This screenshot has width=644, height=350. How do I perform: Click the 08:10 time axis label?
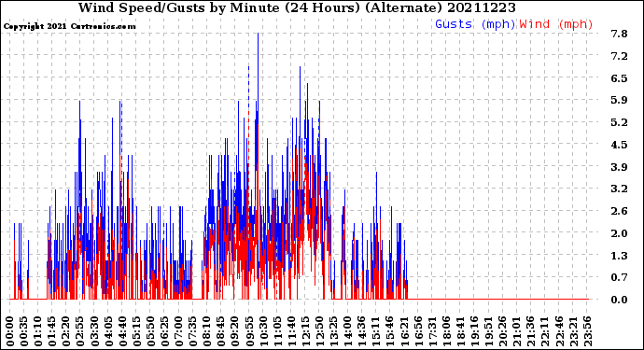(x=207, y=331)
